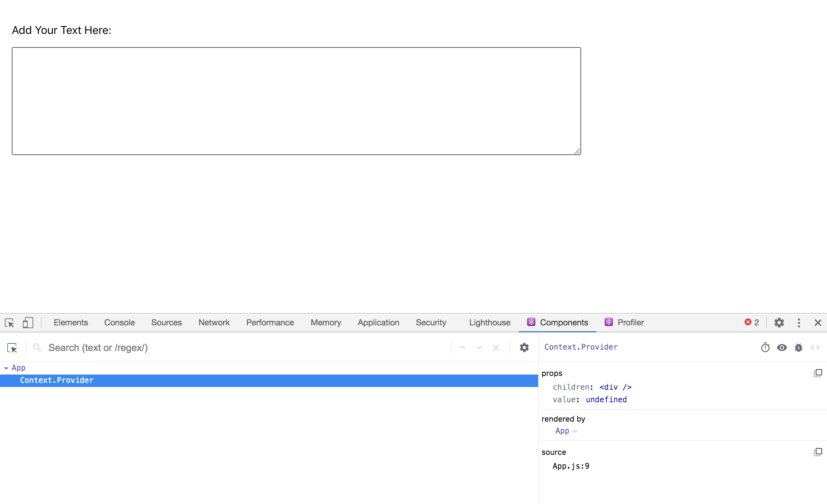The image size is (827, 504).
Task: Click the close search button in component search
Action: tap(496, 346)
